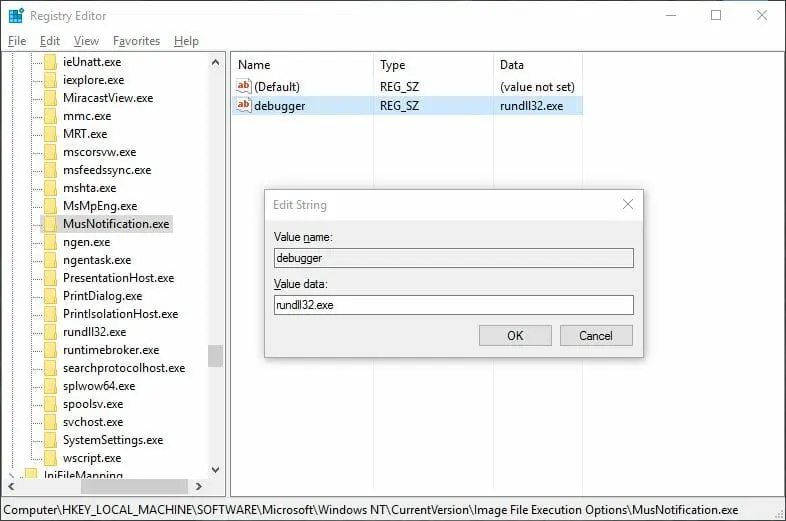Click the folder icon beside searchprotocolhost.exe
The height and width of the screenshot is (521, 786).
50,369
